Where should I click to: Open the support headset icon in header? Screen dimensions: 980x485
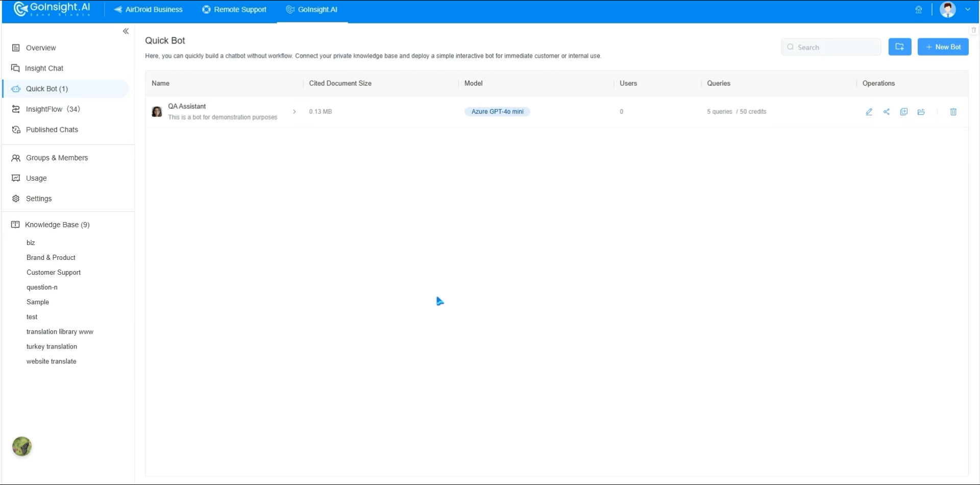coord(919,10)
